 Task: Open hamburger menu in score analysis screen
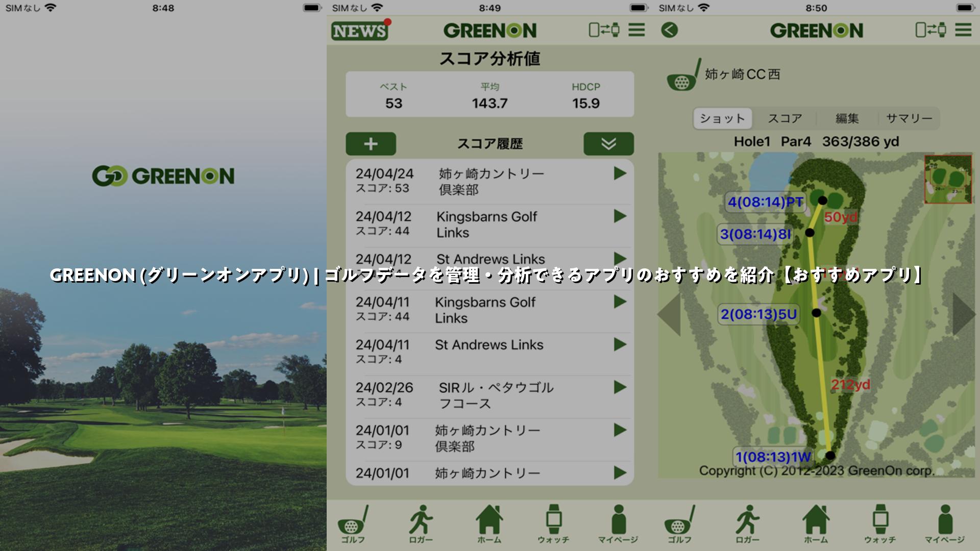(636, 30)
